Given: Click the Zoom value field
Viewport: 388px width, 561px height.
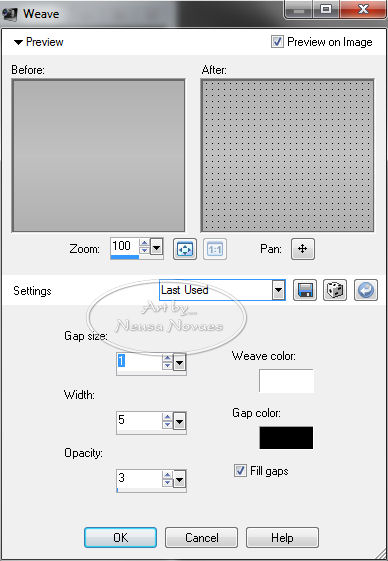Looking at the screenshot, I should pos(125,246).
